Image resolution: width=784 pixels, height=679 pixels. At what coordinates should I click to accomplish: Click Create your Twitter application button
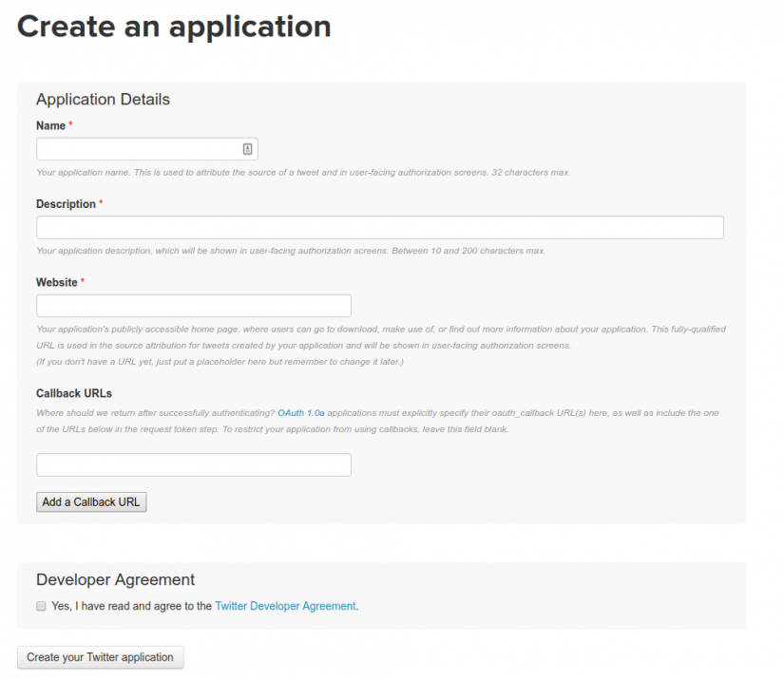coord(100,657)
